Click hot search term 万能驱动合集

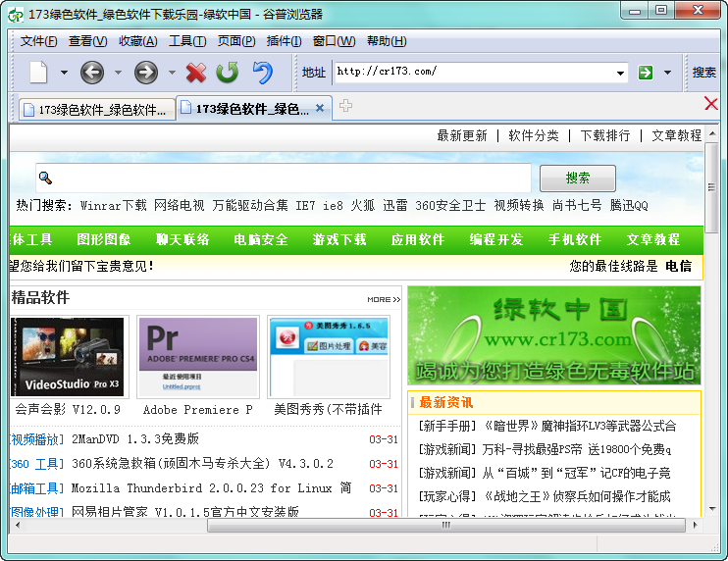[250, 205]
